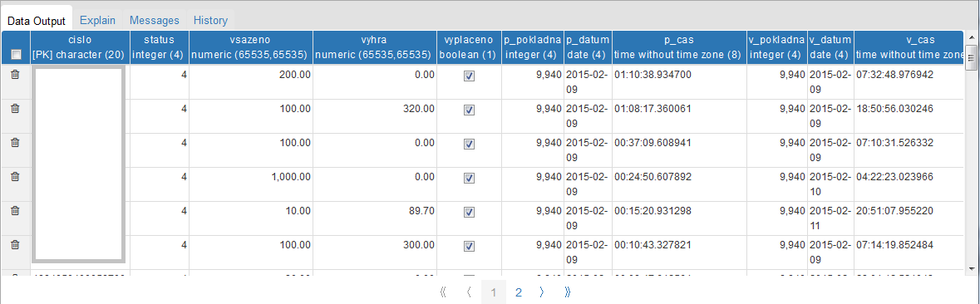Open the Messages tab
This screenshot has height=304, width=980.
[x=155, y=21]
